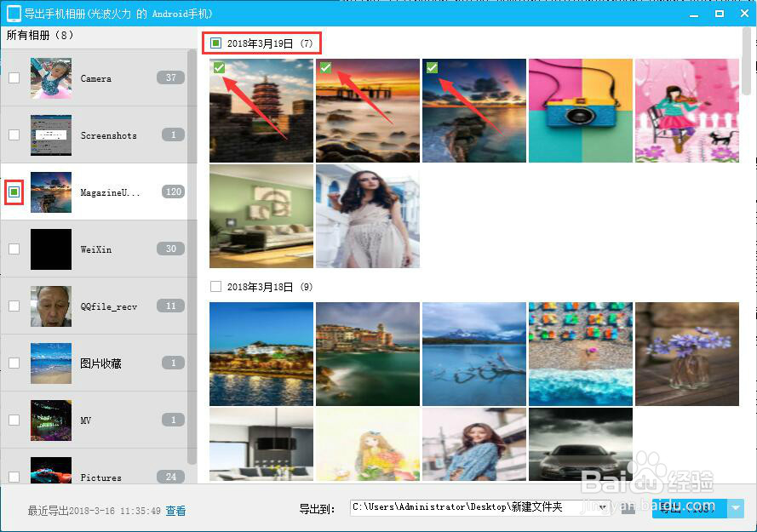Viewport: 757px width, 532px height.
Task: Click the MV album cover thumbnail
Action: pyautogui.click(x=50, y=420)
